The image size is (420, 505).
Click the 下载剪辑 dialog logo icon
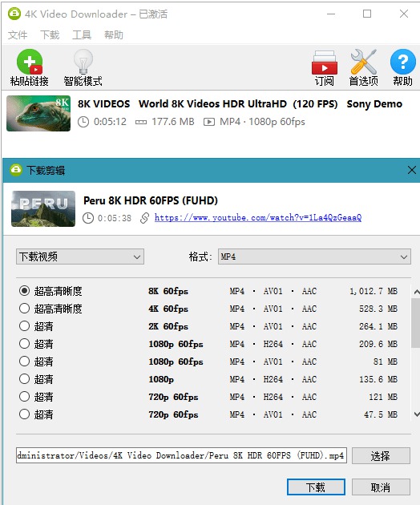tap(16, 170)
